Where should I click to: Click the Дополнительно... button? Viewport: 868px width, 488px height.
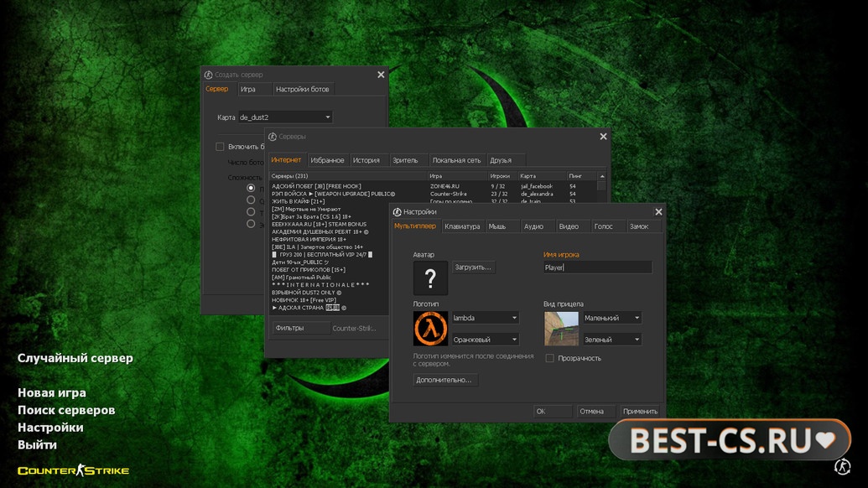coord(444,380)
